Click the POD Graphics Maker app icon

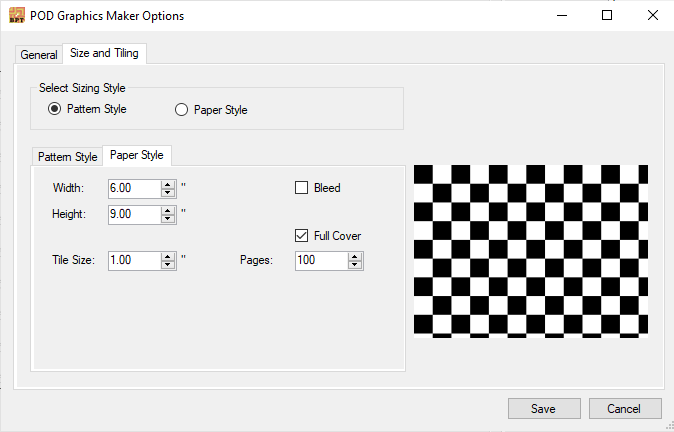[17, 15]
